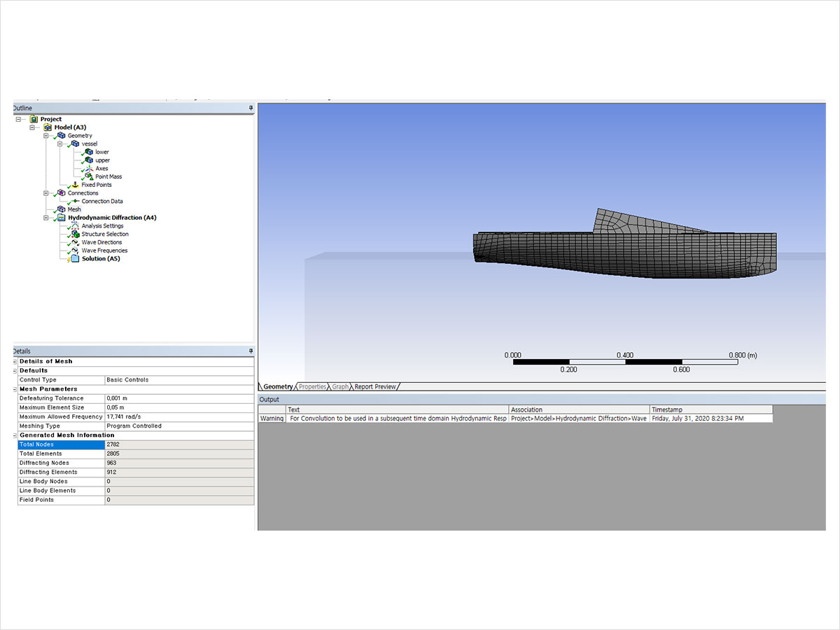Screen dimensions: 840x630
Task: Switch to the Report Preview tab
Action: tap(374, 386)
